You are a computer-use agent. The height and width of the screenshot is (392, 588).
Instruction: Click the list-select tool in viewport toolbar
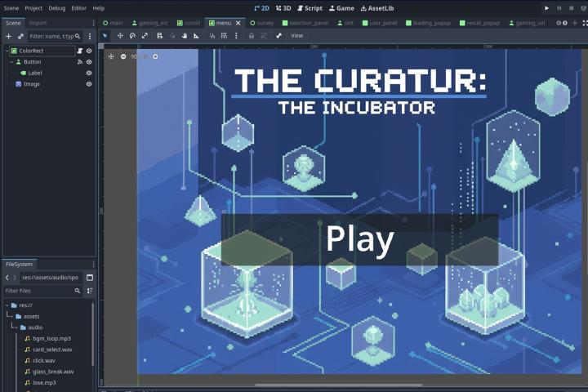click(159, 36)
